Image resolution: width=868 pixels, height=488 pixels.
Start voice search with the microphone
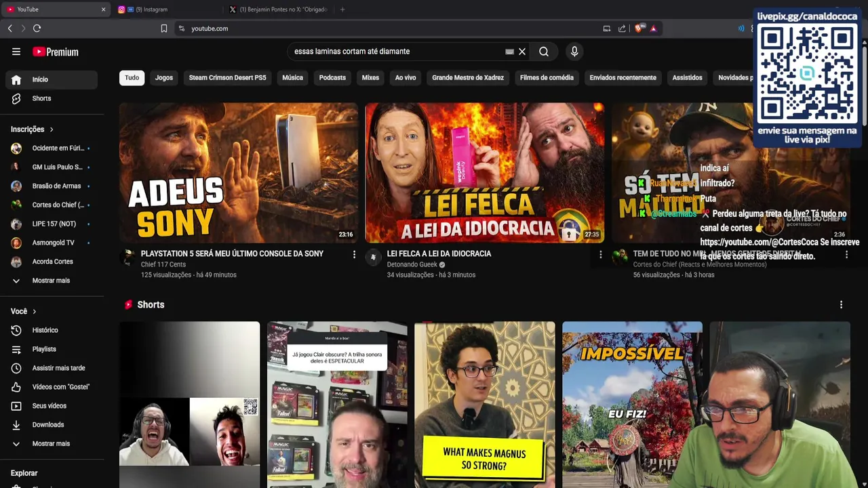coord(574,52)
